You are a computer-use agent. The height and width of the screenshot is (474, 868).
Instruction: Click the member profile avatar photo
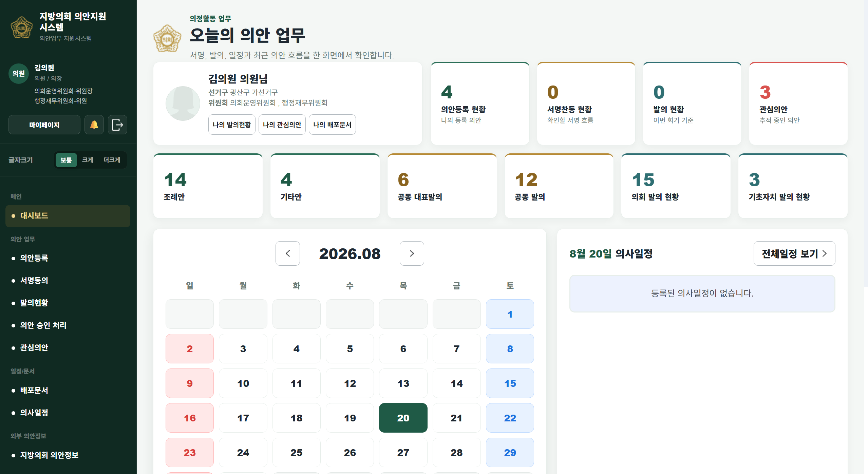pos(183,103)
